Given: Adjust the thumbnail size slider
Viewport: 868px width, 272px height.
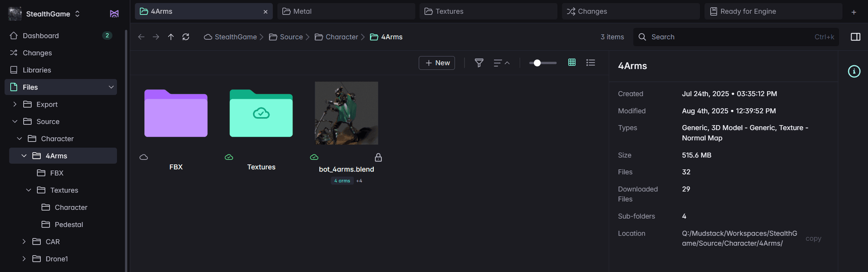Looking at the screenshot, I should pyautogui.click(x=537, y=63).
